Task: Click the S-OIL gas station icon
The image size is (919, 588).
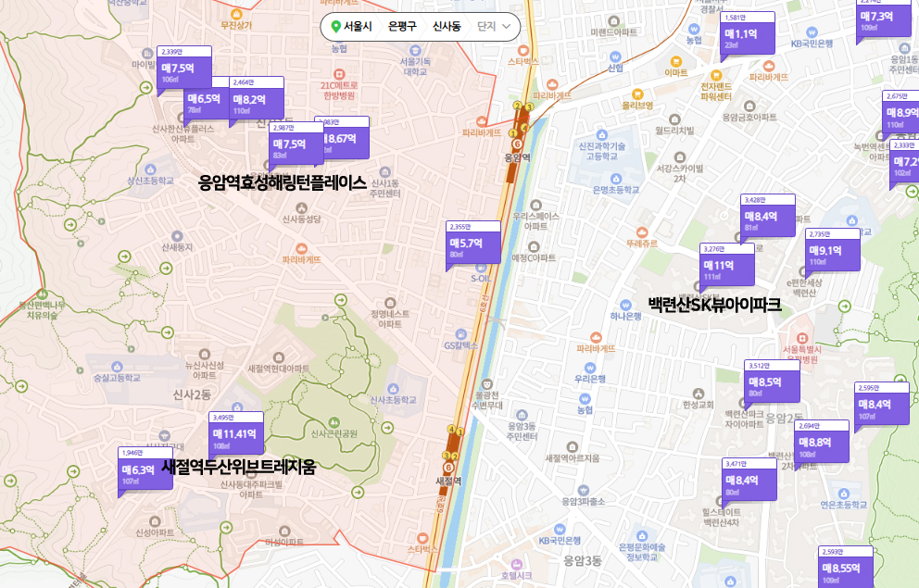Action: click(x=481, y=267)
